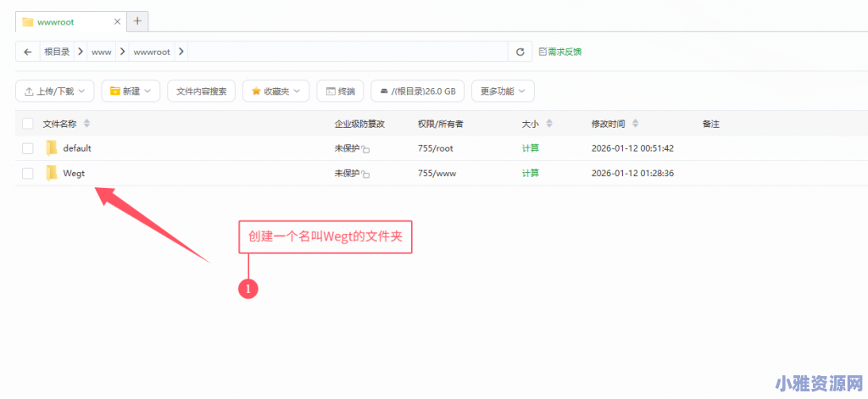The height and width of the screenshot is (399, 868).
Task: Open a new tab with plus button
Action: point(137,21)
